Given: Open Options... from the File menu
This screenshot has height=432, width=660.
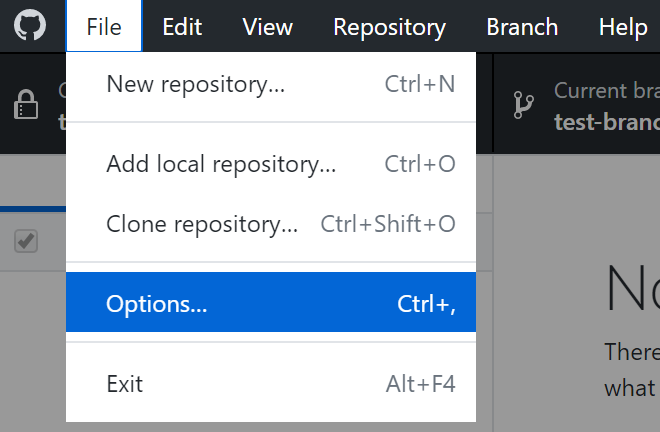Looking at the screenshot, I should pyautogui.click(x=157, y=304).
